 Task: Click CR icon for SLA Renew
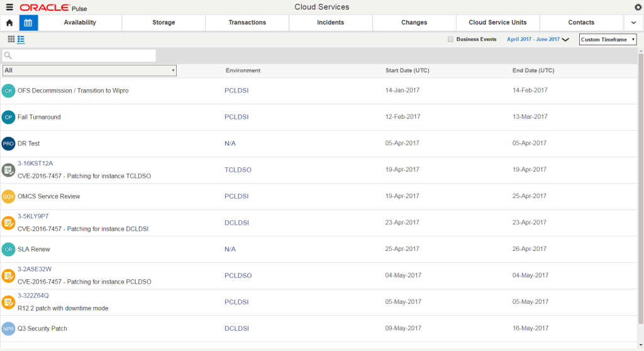click(8, 249)
